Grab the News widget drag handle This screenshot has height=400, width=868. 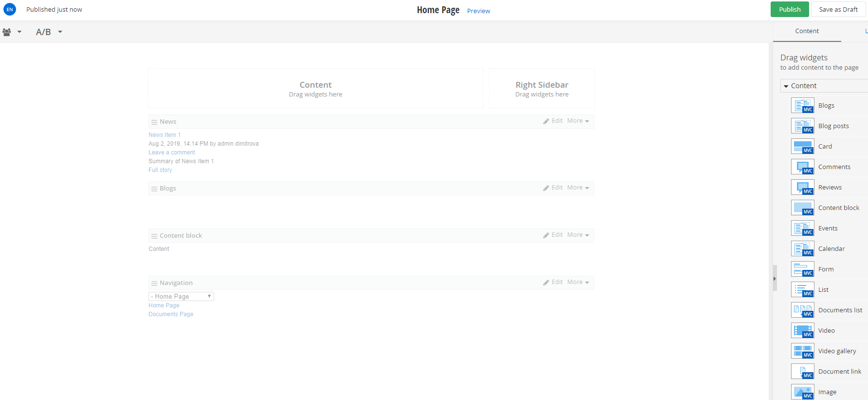tap(154, 122)
